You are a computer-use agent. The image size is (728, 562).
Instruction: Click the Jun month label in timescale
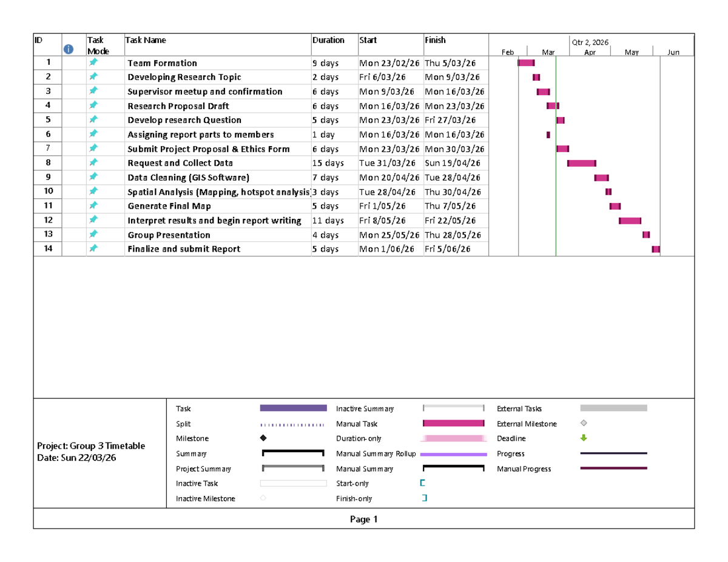[673, 53]
